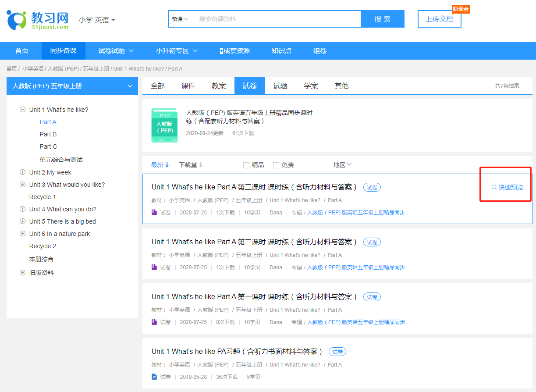Select Recycle 2 in the chapter tree
Image resolution: width=536 pixels, height=392 pixels.
coord(43,246)
